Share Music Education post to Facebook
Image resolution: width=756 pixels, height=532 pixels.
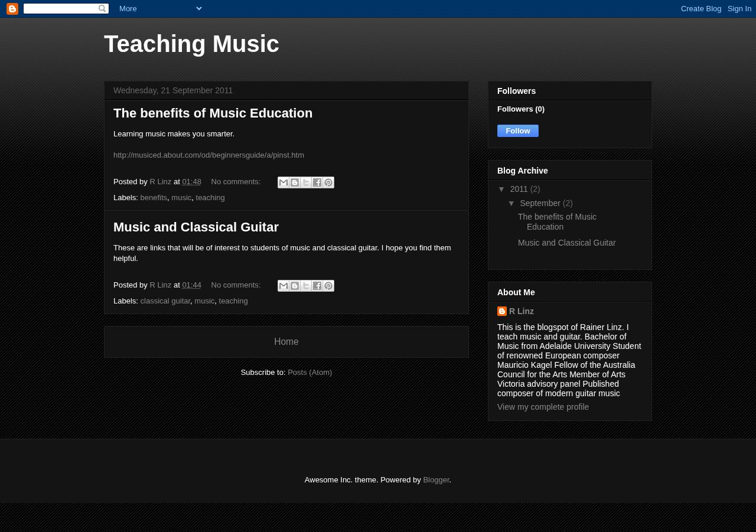pyautogui.click(x=317, y=182)
